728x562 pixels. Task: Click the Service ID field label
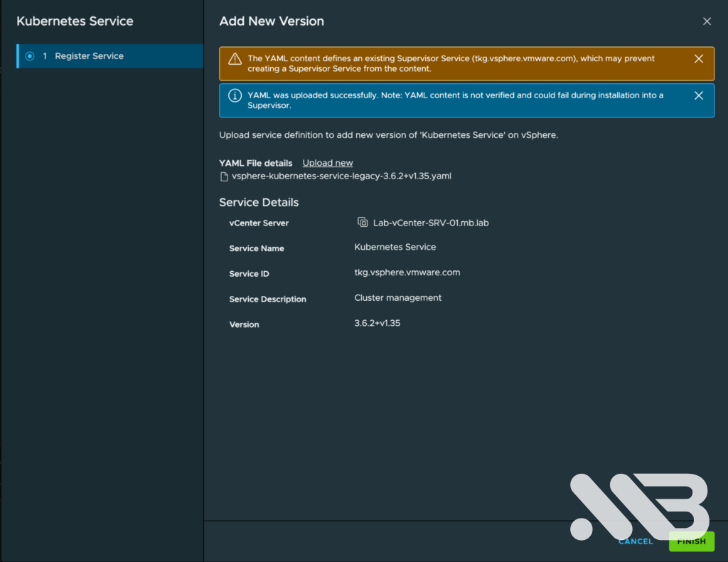pos(249,274)
